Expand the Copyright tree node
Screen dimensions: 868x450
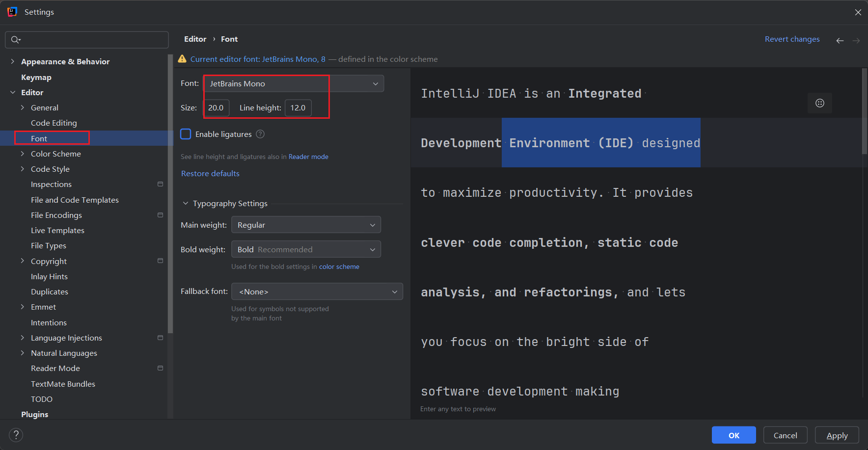click(x=23, y=261)
